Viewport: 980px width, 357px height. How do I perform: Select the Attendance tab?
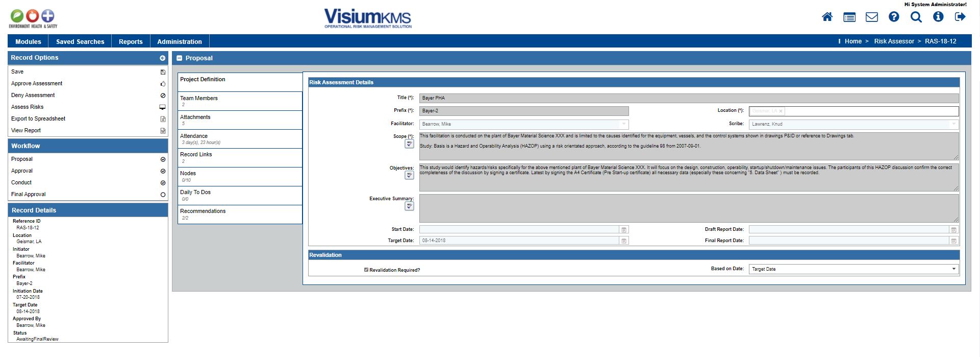coord(240,139)
